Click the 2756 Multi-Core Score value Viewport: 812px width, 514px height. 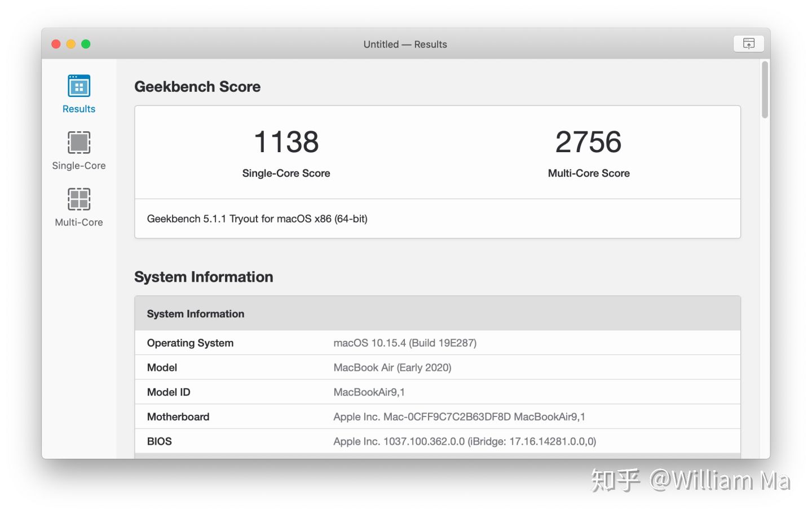588,142
